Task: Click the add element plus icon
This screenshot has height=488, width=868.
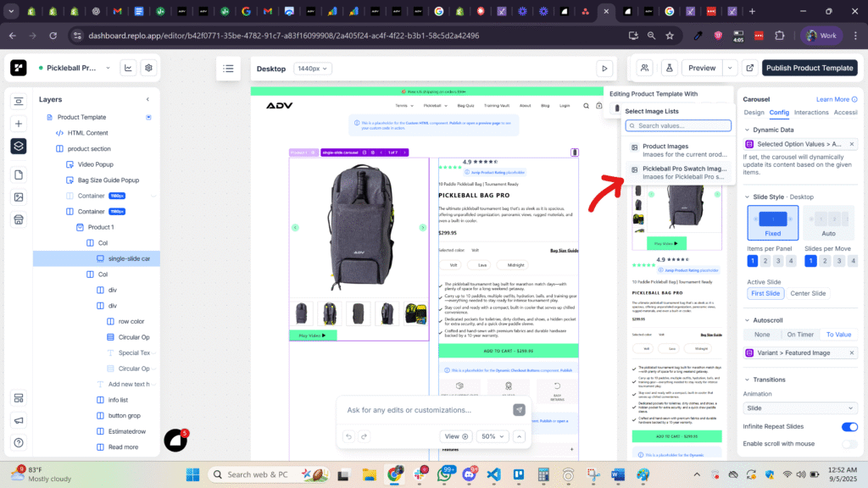Action: point(19,124)
